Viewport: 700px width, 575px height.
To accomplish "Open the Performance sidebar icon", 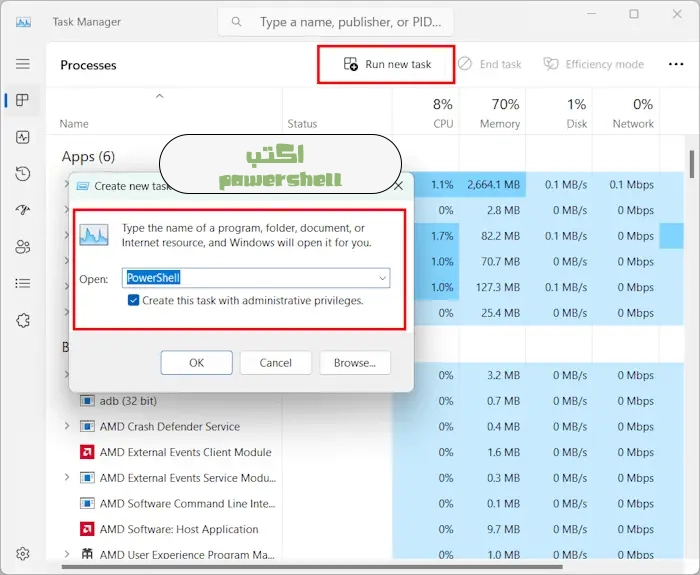I will pos(22,137).
